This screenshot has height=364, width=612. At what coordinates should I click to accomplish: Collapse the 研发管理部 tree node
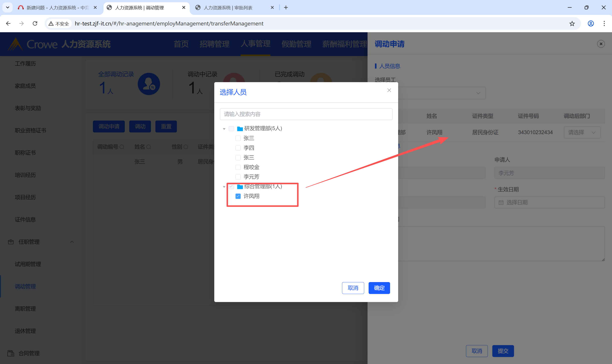pyautogui.click(x=224, y=129)
